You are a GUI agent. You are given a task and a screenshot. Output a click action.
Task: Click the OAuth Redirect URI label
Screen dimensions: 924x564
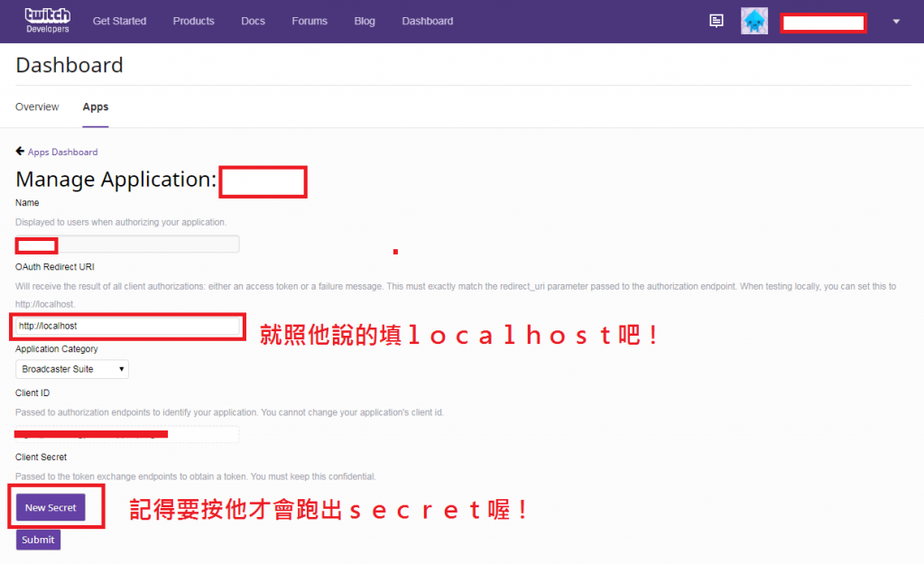pyautogui.click(x=55, y=267)
